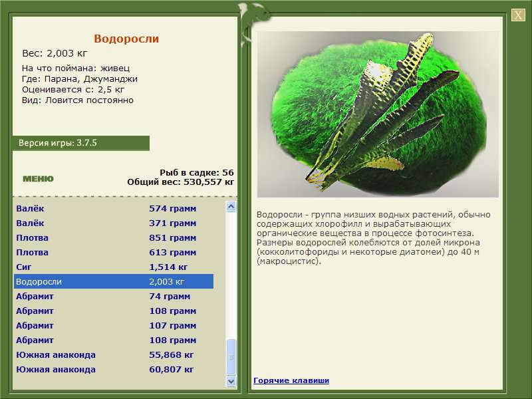
Task: Select the Абрамит 74 грамм row
Action: [x=114, y=296]
